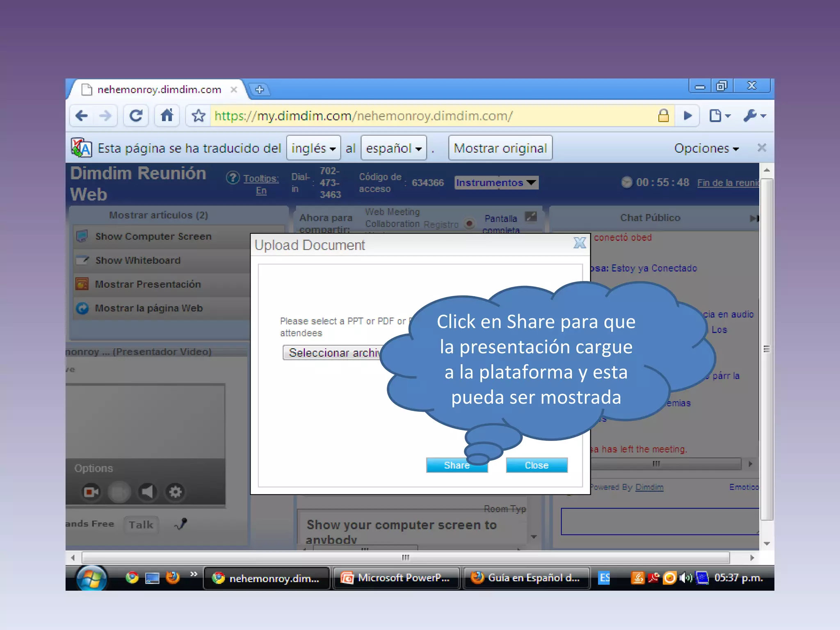Viewport: 840px width, 630px height.
Task: Click the Close button in Upload Document
Action: point(536,465)
